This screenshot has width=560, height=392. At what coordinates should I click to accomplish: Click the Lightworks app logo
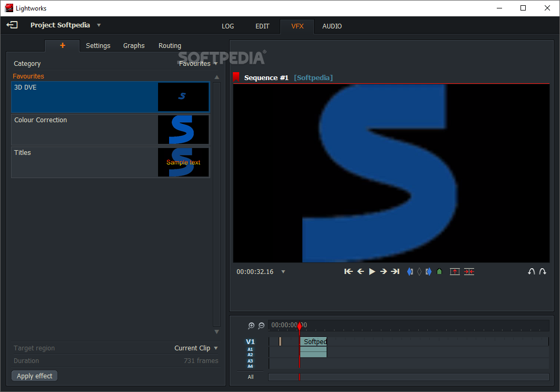(9, 8)
